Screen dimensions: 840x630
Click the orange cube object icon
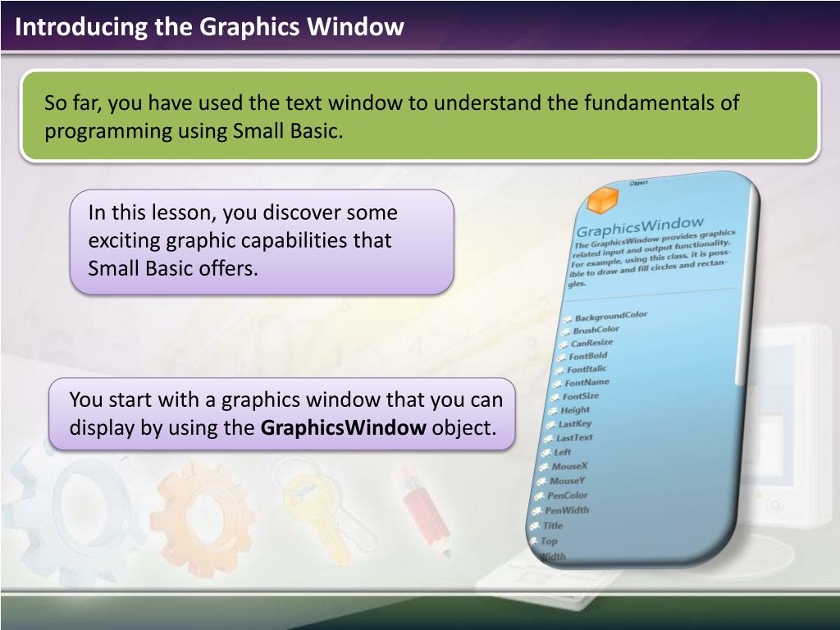(x=602, y=199)
